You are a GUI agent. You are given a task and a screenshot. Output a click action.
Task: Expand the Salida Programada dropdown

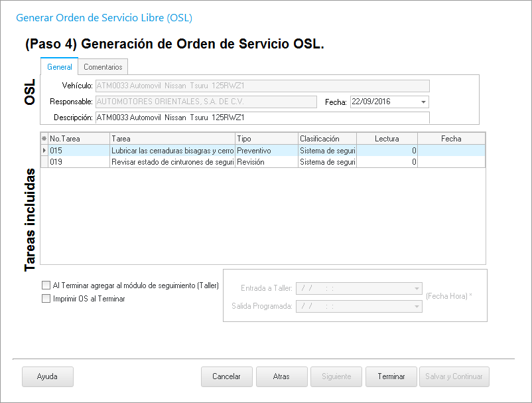(x=417, y=306)
